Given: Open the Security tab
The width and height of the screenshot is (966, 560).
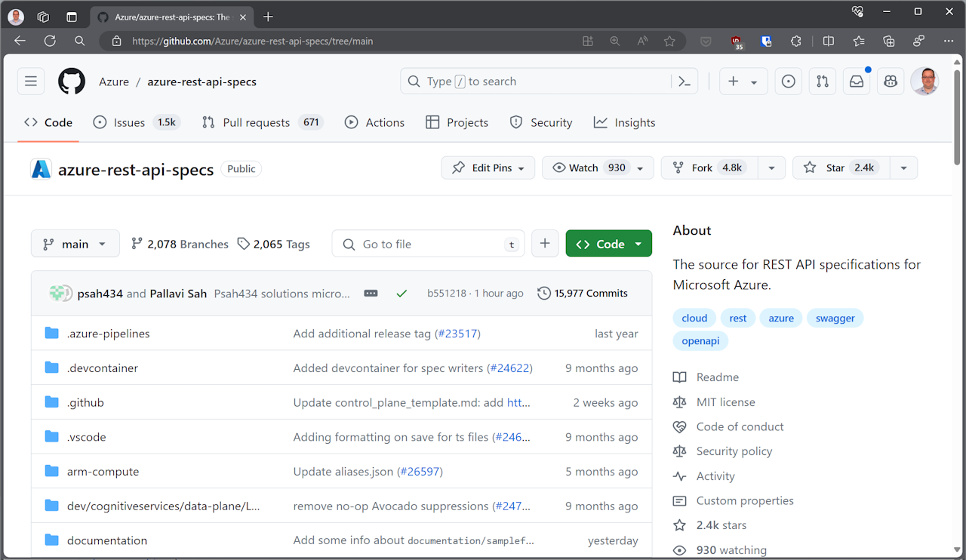Looking at the screenshot, I should (x=541, y=122).
